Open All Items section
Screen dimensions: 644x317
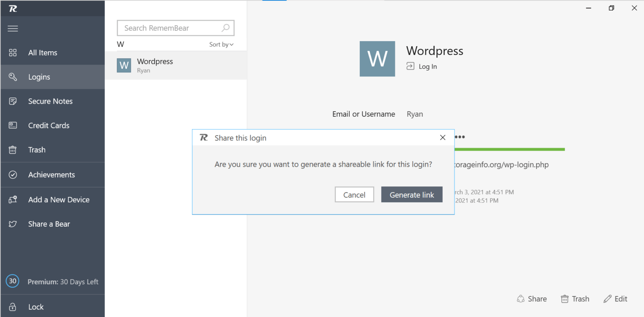[x=52, y=52]
